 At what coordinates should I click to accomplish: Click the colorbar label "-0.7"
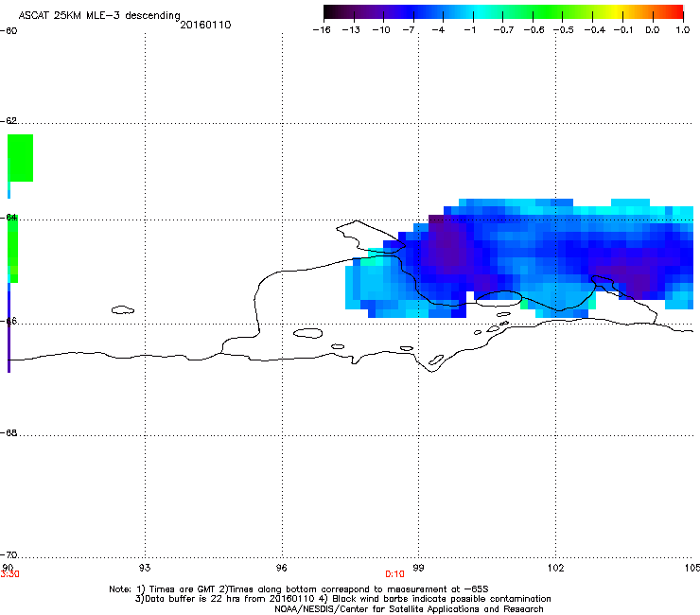point(503,30)
